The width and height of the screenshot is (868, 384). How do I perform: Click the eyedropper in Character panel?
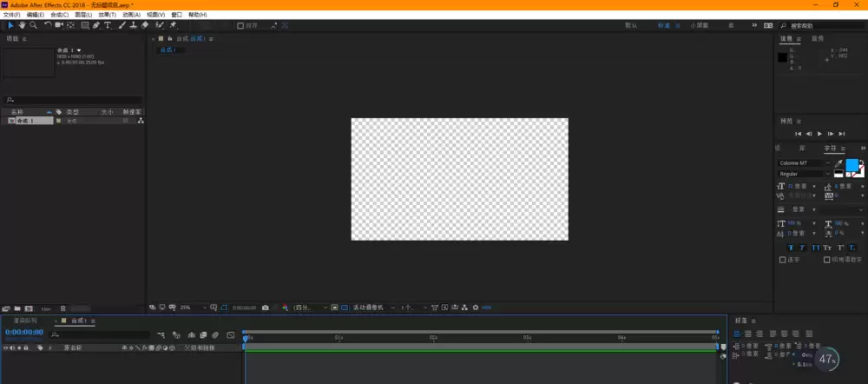[x=838, y=163]
